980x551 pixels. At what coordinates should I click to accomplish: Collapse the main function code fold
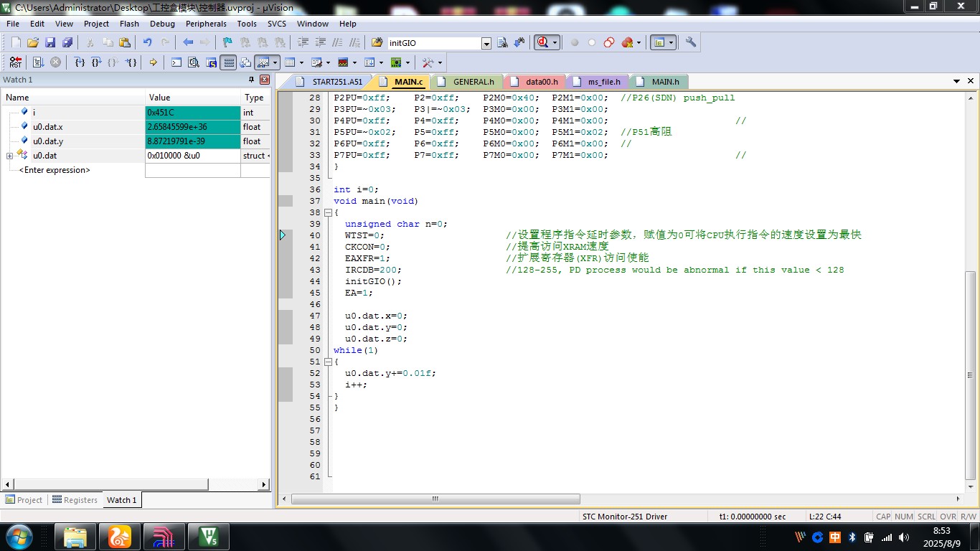(328, 212)
